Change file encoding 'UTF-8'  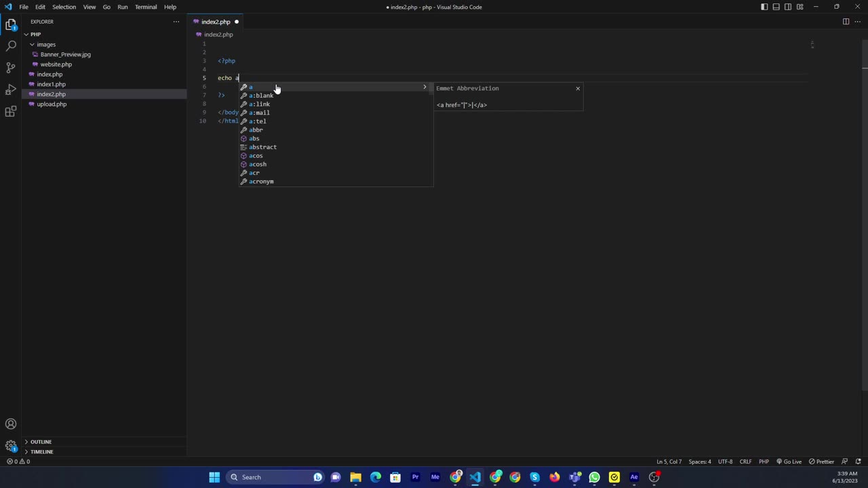pos(725,462)
